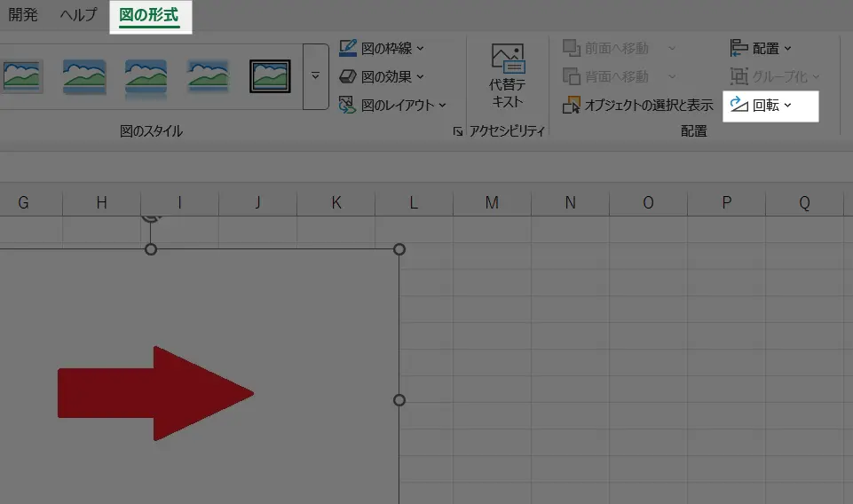The height and width of the screenshot is (504, 853).
Task: Click the rotation handle above picture
Action: 151,218
